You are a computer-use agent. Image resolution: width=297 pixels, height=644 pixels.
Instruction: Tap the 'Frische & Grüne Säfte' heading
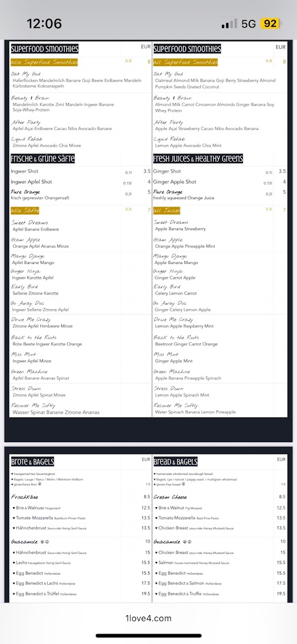[x=42, y=159]
